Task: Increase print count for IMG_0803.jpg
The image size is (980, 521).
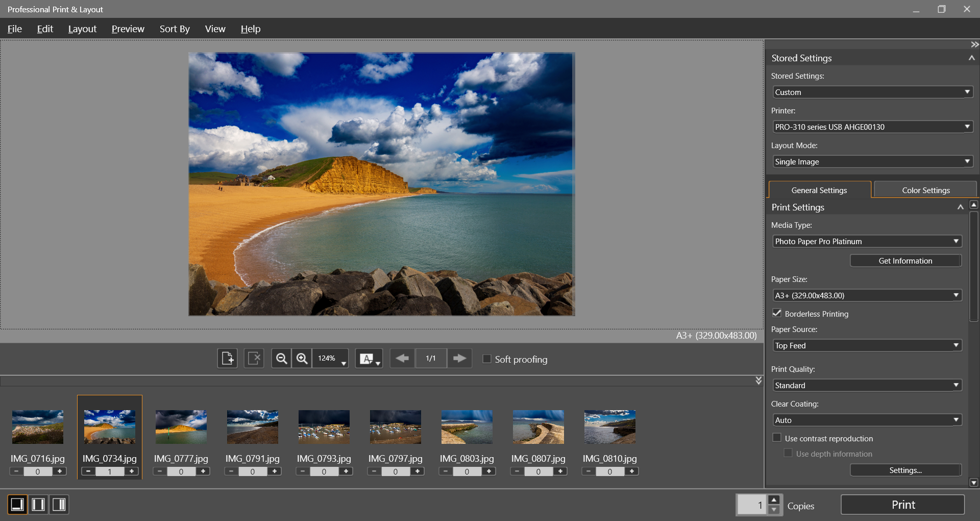Action: (x=489, y=471)
